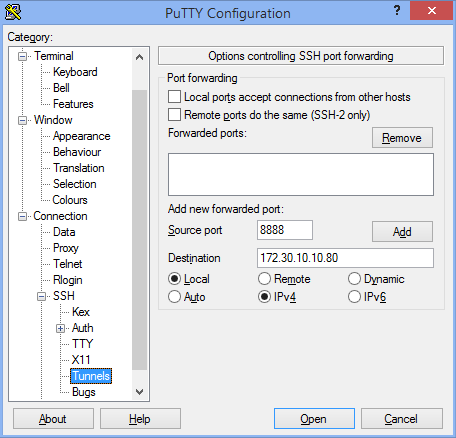Click the About button

pos(53,419)
